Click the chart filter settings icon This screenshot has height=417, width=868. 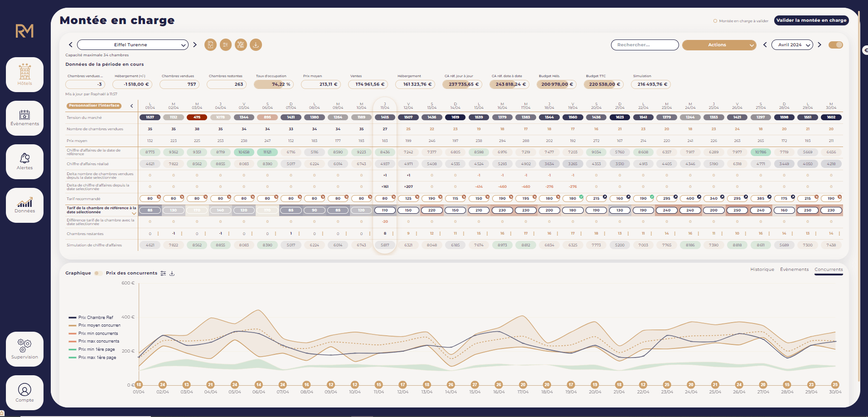click(163, 273)
